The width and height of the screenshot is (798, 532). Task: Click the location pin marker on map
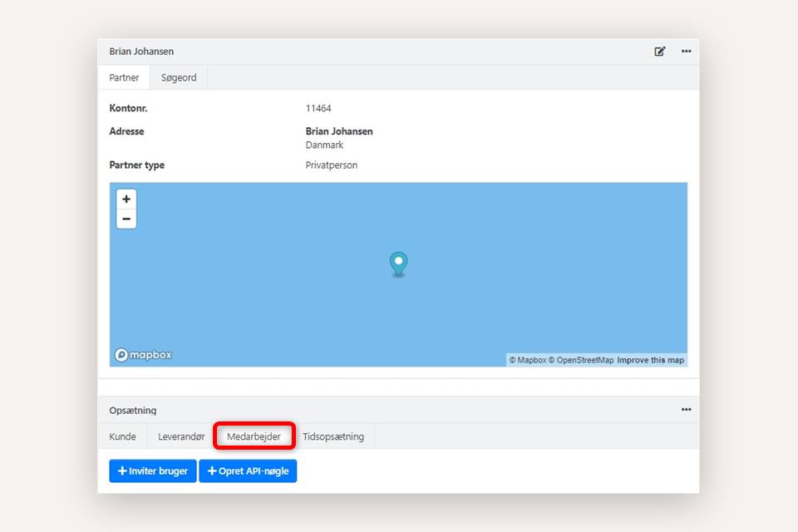(399, 264)
